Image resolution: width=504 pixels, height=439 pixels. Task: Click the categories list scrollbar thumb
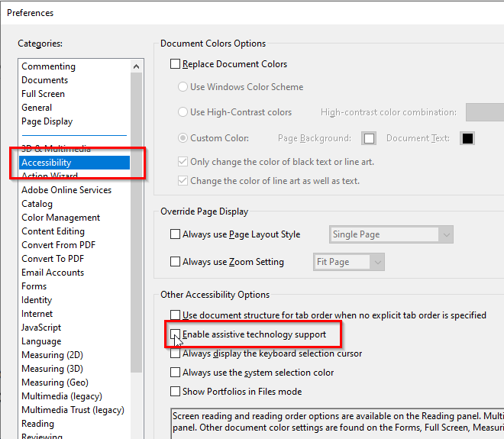[136, 222]
